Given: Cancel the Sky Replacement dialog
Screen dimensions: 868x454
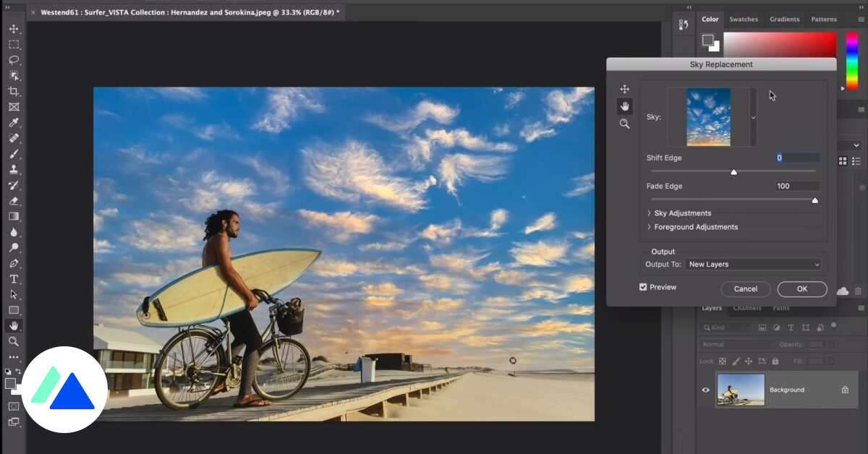Looking at the screenshot, I should (x=745, y=289).
